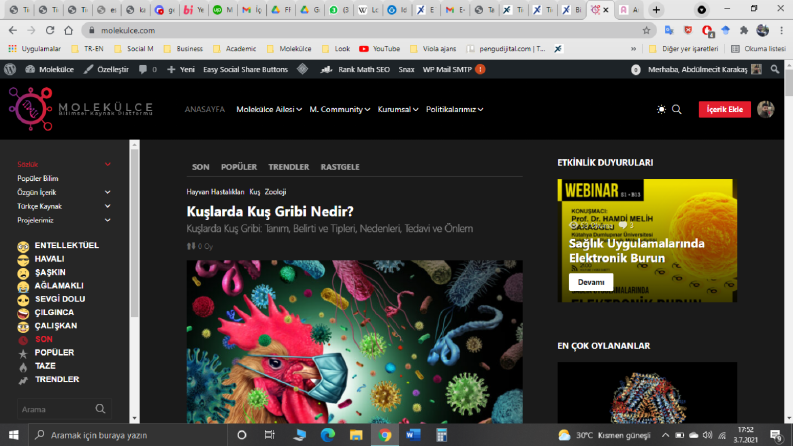
Task: Open the Popüler Bilim sidebar link
Action: coord(38,179)
